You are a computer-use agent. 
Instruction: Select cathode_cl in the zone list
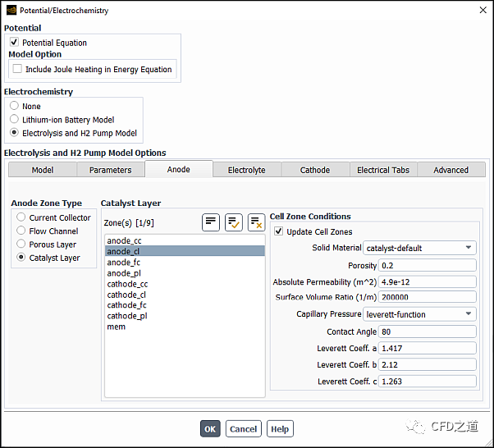(x=126, y=295)
